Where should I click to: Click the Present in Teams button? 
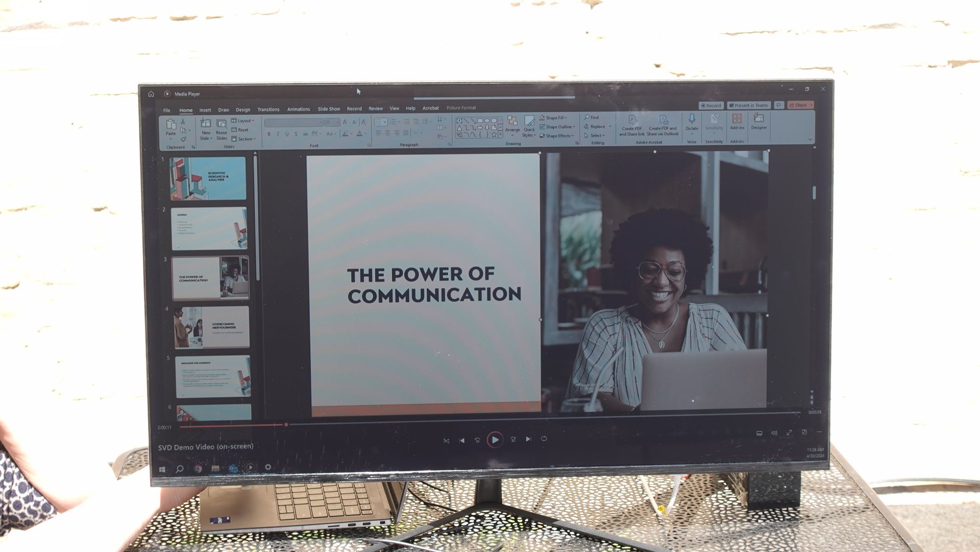click(x=748, y=105)
